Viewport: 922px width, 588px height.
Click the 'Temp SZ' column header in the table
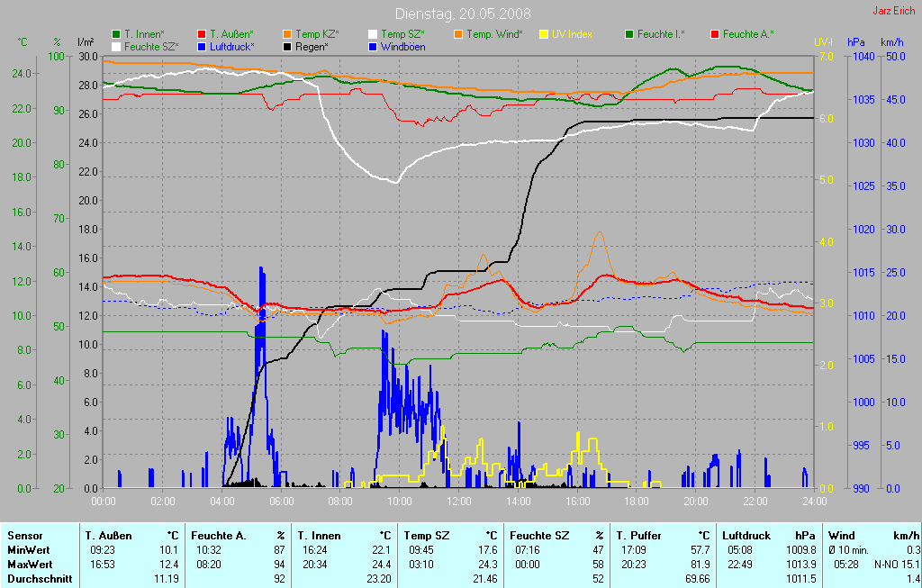pyautogui.click(x=426, y=536)
